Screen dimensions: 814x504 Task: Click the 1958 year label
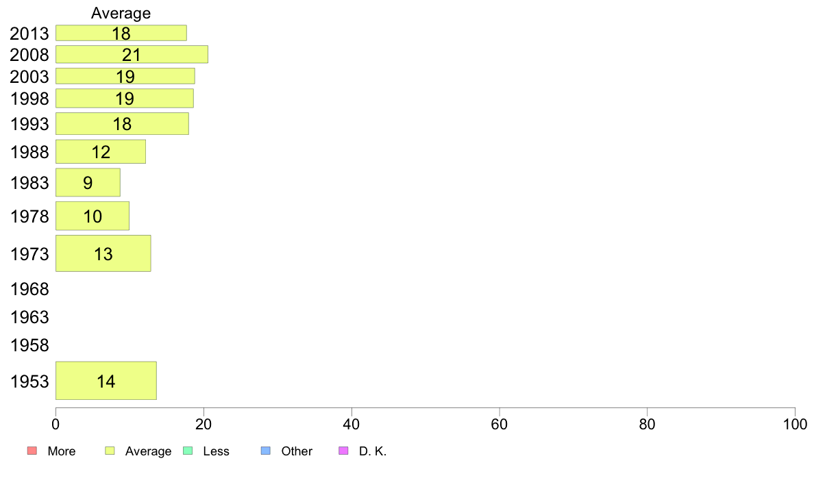(29, 345)
